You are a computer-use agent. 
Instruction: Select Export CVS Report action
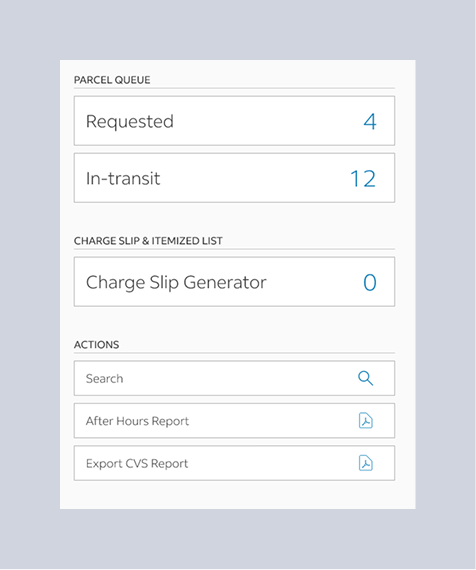234,463
